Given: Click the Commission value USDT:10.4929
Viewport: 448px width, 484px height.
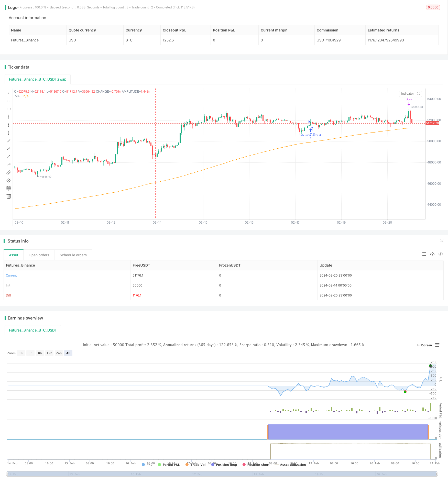Looking at the screenshot, I should click(329, 40).
